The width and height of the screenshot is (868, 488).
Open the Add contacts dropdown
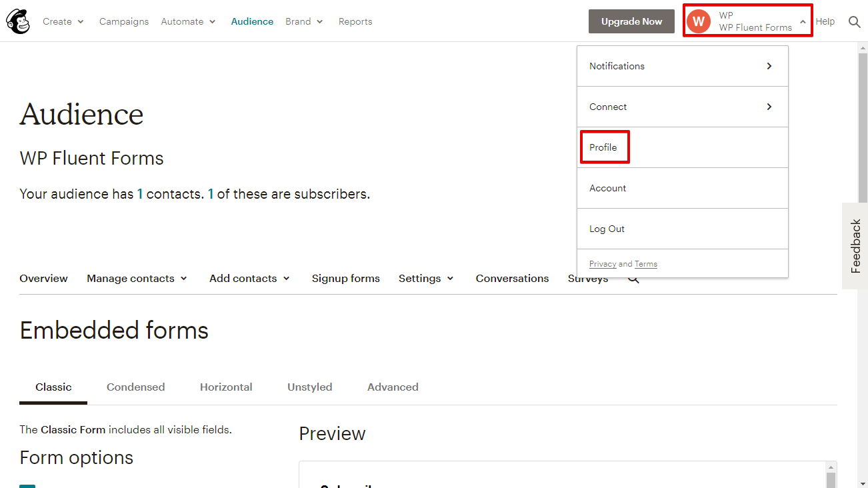pos(250,279)
